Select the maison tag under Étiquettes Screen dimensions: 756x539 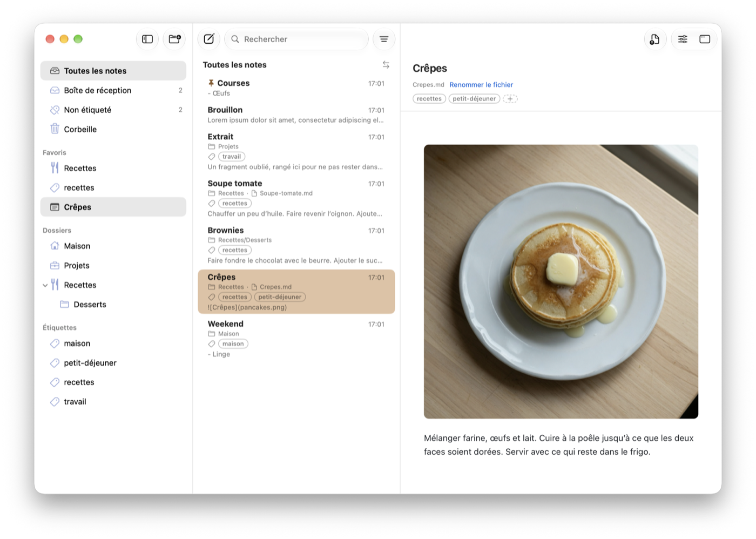[x=113, y=343]
